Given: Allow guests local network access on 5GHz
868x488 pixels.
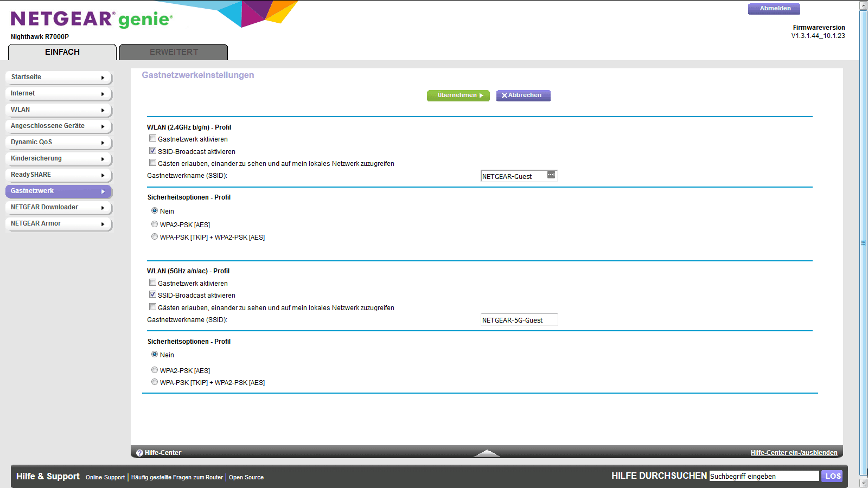Looking at the screenshot, I should coord(153,307).
